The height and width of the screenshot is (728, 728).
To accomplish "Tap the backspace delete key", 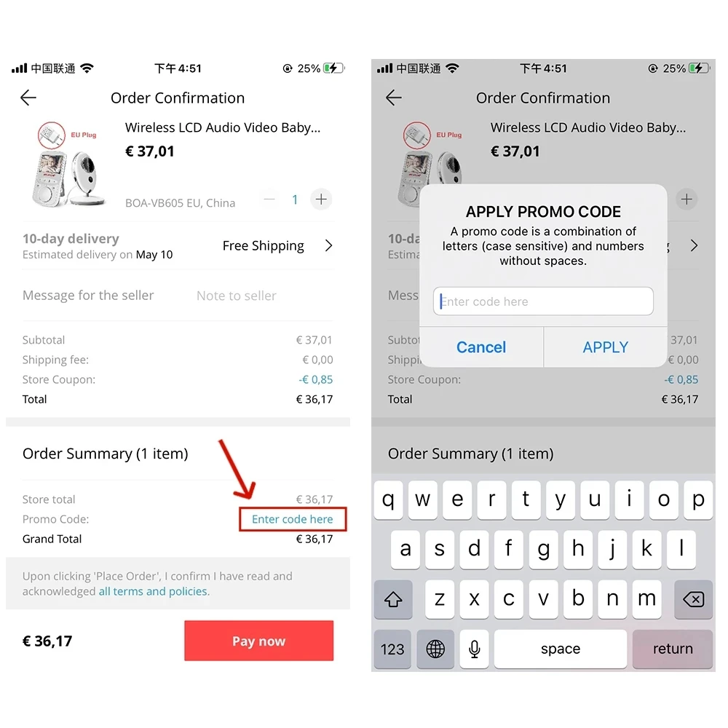I will 694,599.
